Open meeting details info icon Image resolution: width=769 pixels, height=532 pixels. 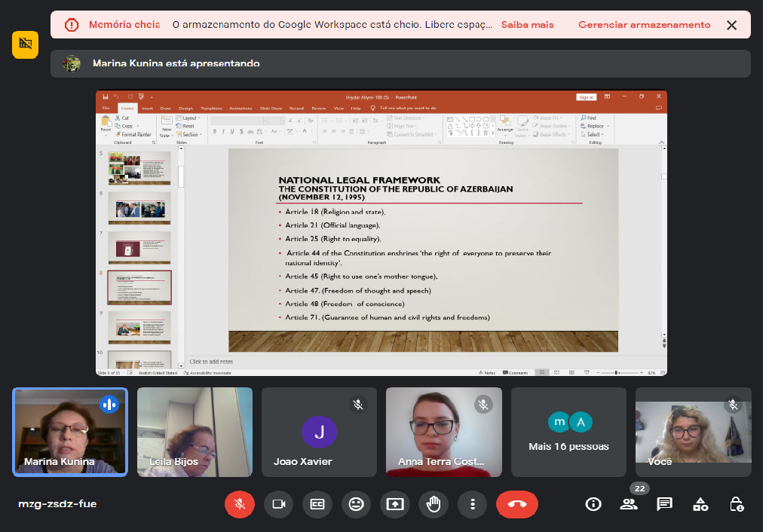[593, 504]
